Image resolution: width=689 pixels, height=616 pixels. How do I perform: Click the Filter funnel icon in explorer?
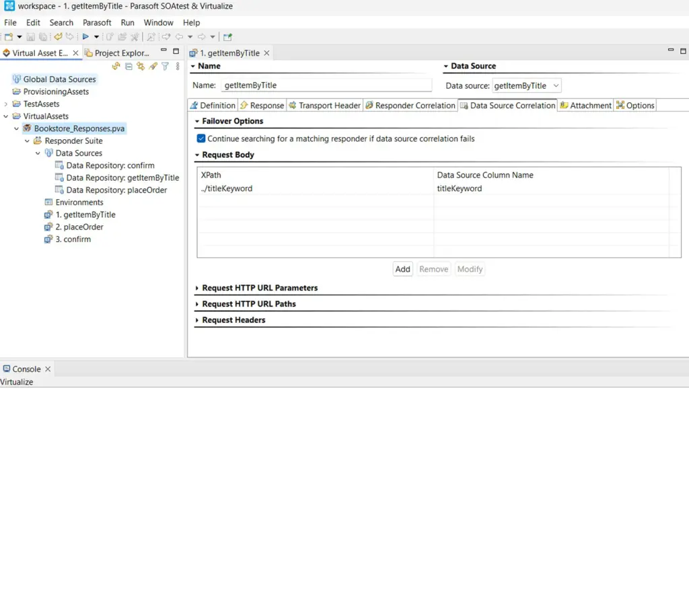tap(166, 67)
